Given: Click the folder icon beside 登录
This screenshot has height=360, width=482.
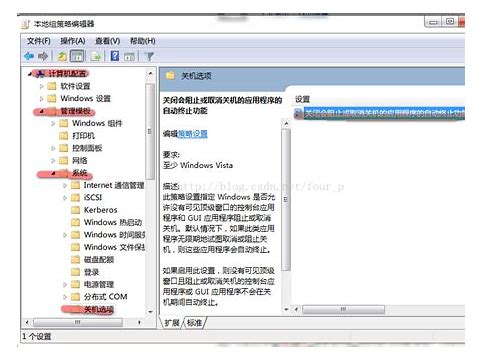Looking at the screenshot, I should click(76, 272).
